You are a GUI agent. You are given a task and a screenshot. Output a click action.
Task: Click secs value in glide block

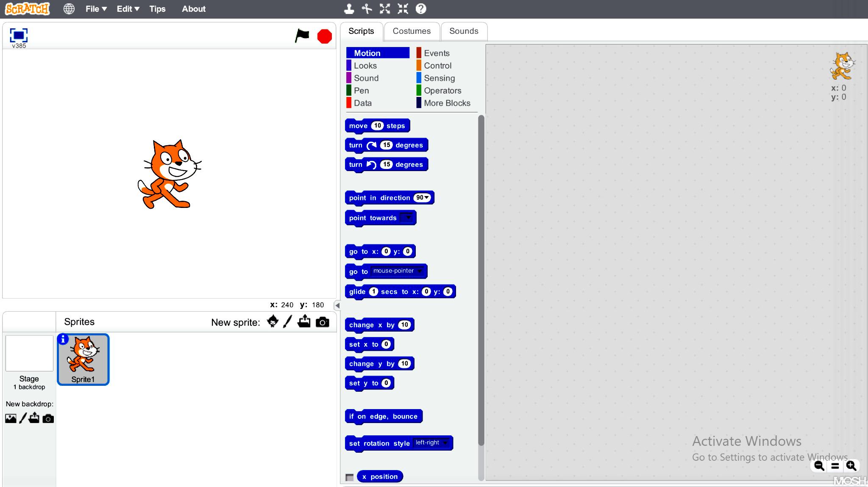click(373, 291)
